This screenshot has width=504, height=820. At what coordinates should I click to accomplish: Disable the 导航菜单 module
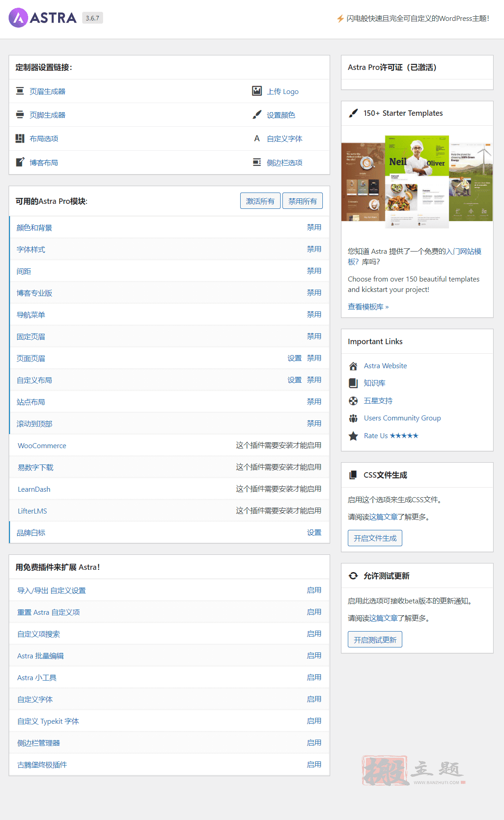[x=314, y=314]
